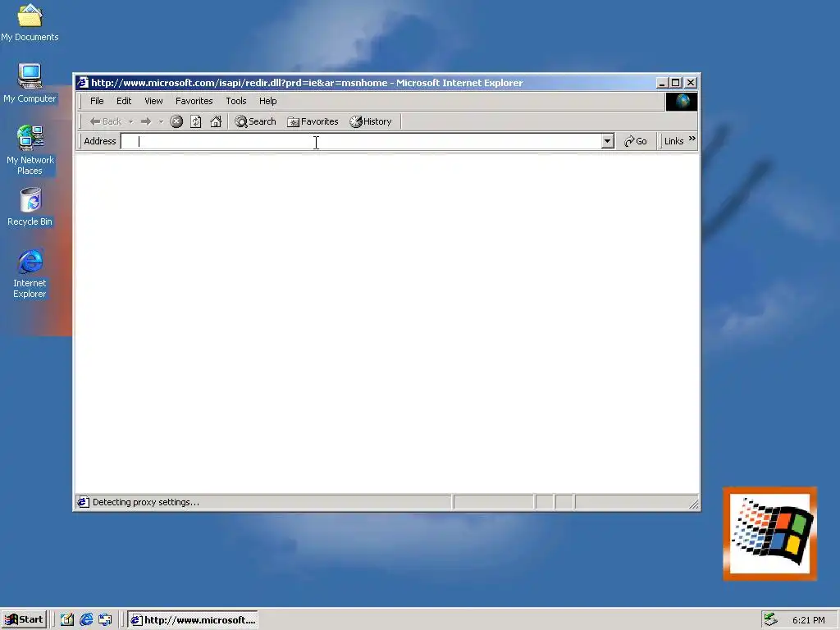Open the Favorites menu
Image resolution: width=840 pixels, height=630 pixels.
coord(194,101)
